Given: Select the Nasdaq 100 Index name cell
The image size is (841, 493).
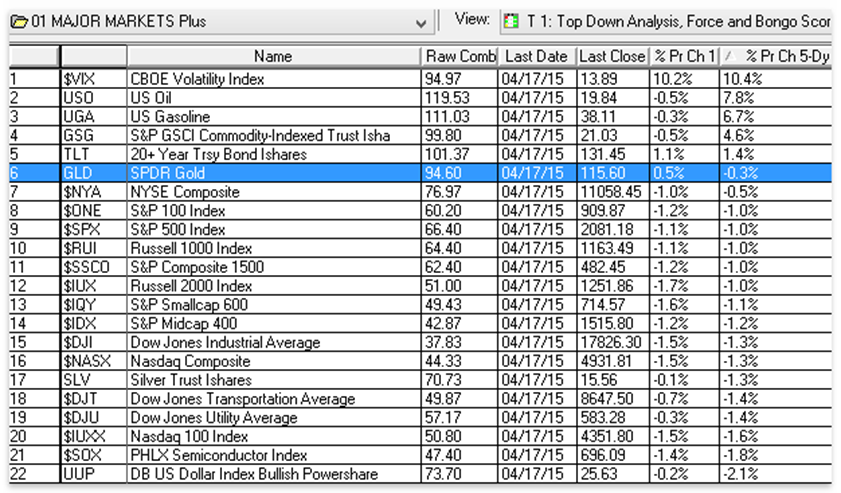Looking at the screenshot, I should 274,436.
